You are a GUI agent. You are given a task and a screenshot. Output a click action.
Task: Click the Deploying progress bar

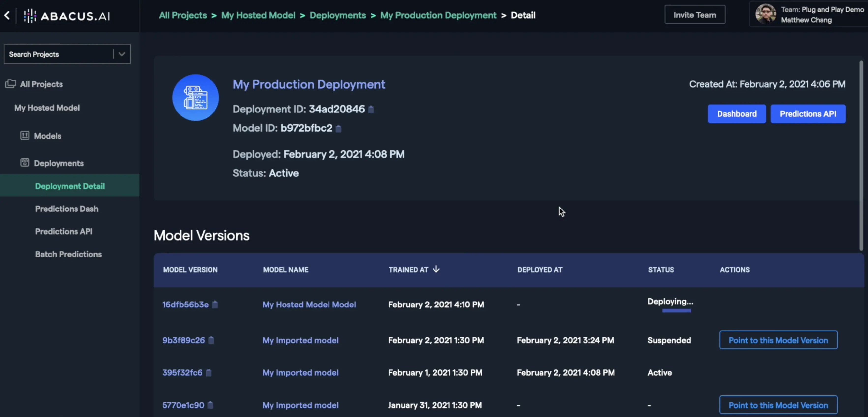tap(677, 310)
